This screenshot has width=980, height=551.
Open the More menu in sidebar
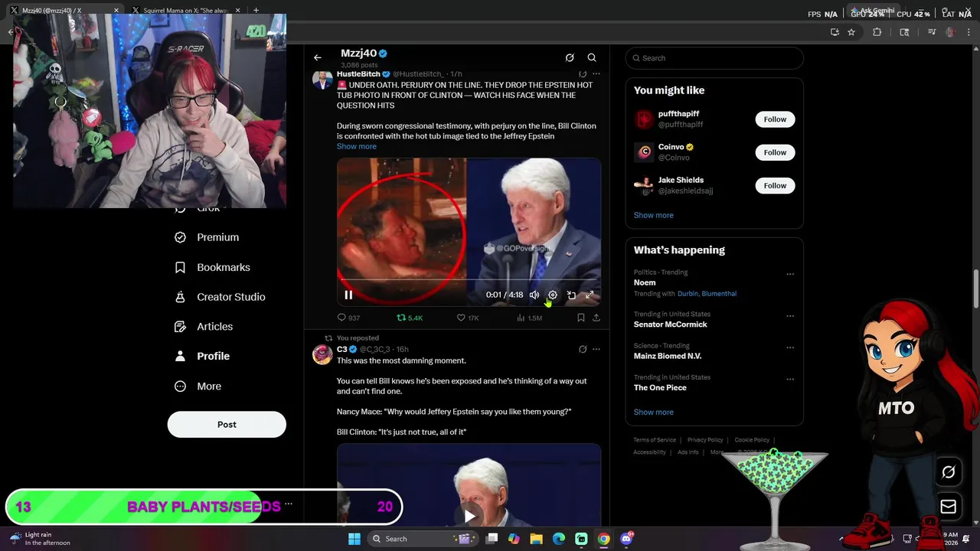[198, 386]
